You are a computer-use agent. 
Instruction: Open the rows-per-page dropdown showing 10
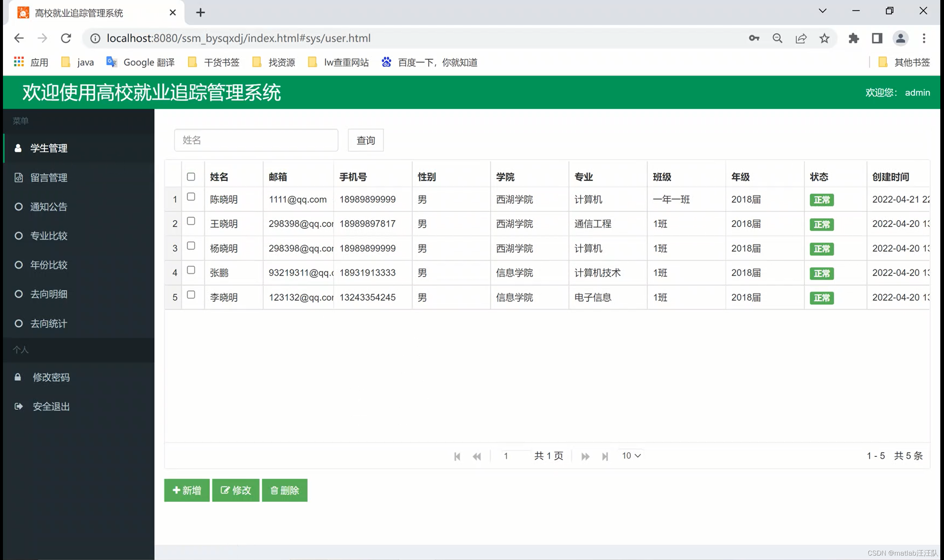[x=631, y=455]
